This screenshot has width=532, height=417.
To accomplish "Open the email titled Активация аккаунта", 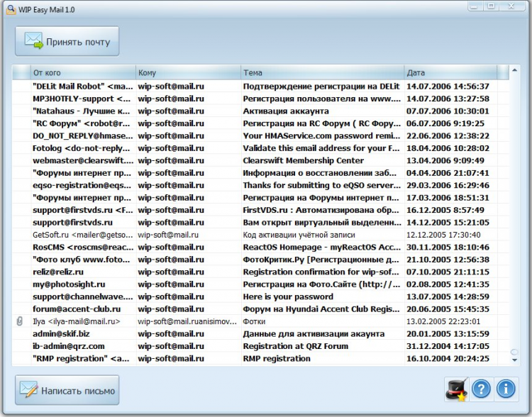I will [260, 111].
